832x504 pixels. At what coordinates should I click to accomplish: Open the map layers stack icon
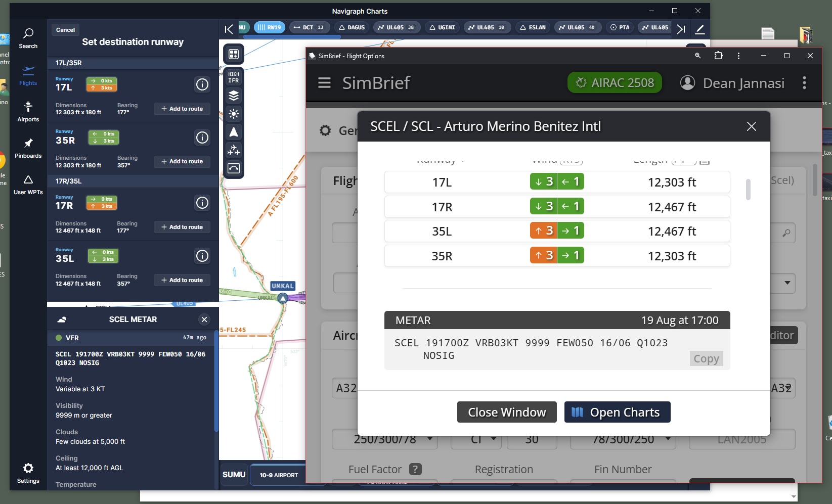pyautogui.click(x=234, y=96)
